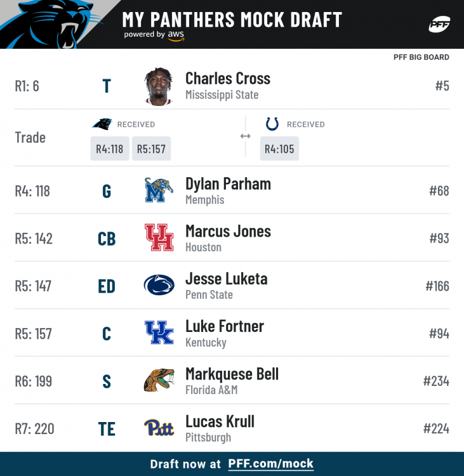Click the Pitt logo

pos(159,428)
